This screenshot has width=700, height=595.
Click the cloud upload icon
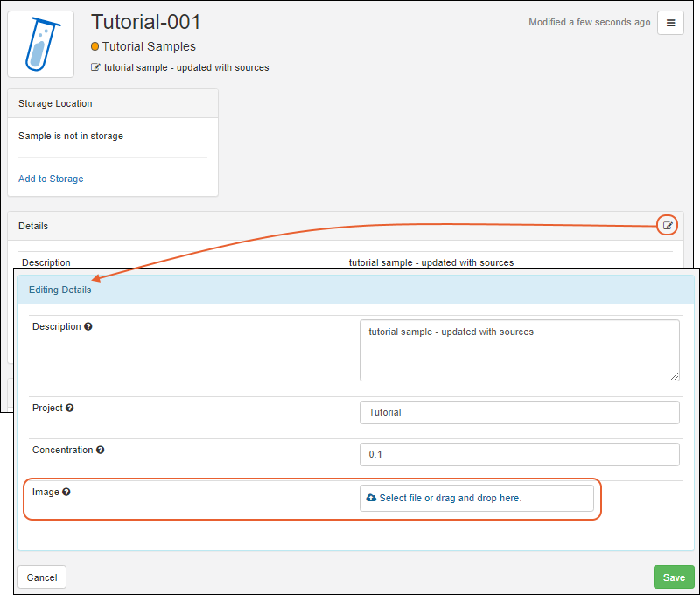[x=371, y=498]
